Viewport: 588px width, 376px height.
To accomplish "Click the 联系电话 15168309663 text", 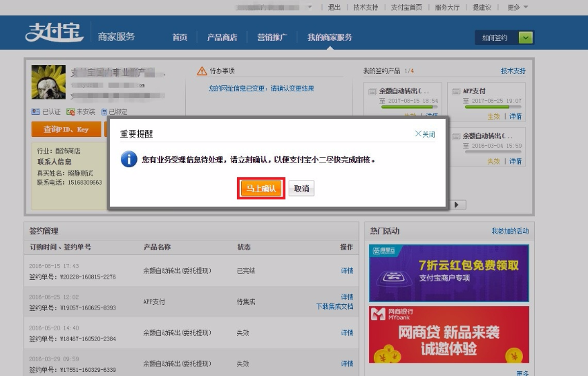I will (69, 183).
